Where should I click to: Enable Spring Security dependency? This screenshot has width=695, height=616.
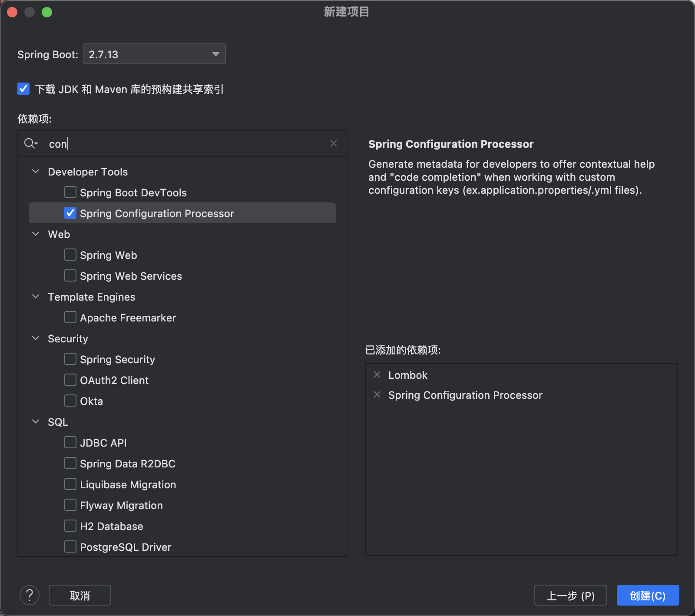click(x=70, y=359)
